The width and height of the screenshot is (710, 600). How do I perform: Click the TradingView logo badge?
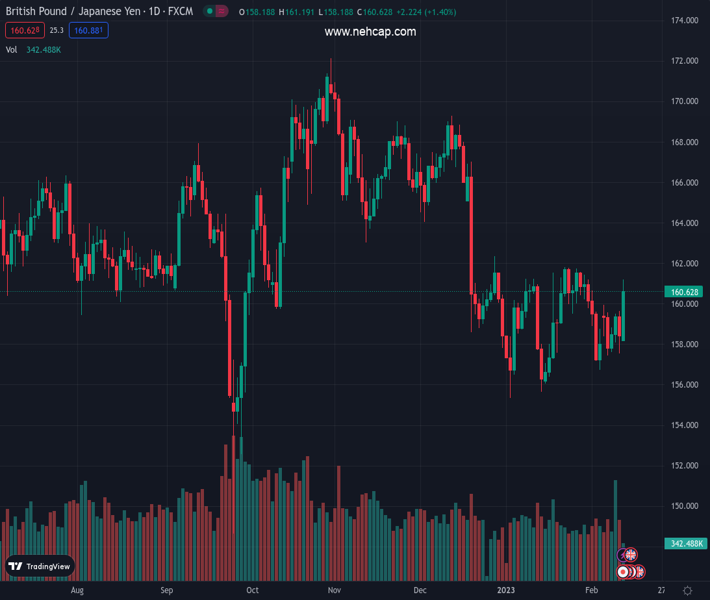[x=40, y=566]
